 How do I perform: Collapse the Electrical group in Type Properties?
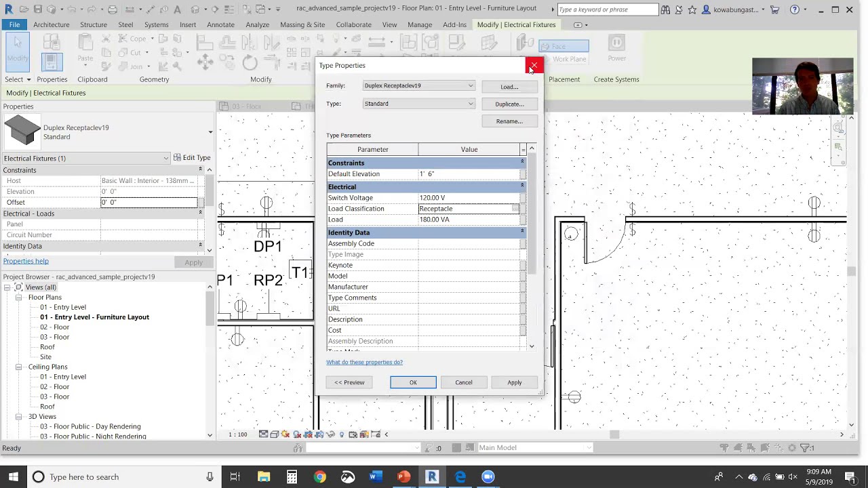coord(522,186)
